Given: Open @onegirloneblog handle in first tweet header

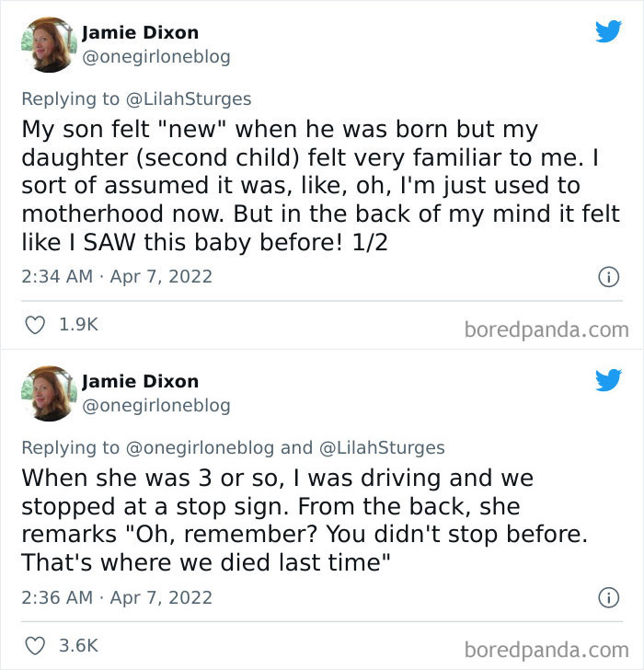Looking at the screenshot, I should 155,57.
